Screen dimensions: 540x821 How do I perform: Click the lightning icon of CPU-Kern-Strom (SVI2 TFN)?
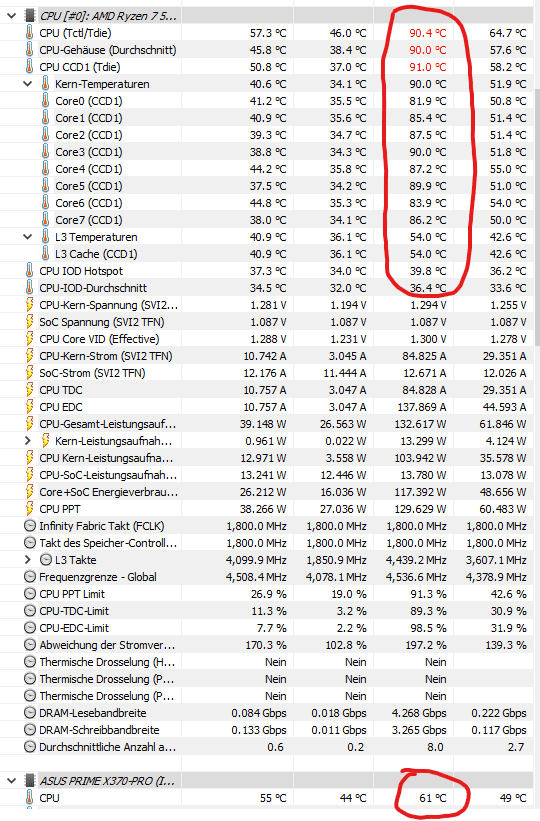point(30,356)
